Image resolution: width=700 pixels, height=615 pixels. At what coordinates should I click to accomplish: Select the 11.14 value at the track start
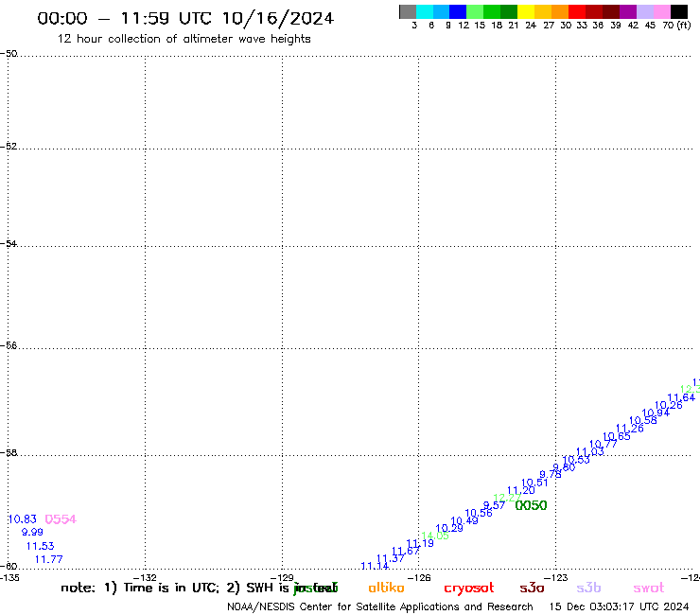click(x=375, y=566)
